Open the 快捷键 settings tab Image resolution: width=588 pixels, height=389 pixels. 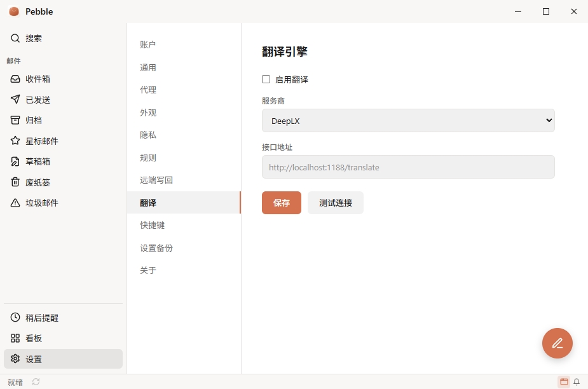184,225
